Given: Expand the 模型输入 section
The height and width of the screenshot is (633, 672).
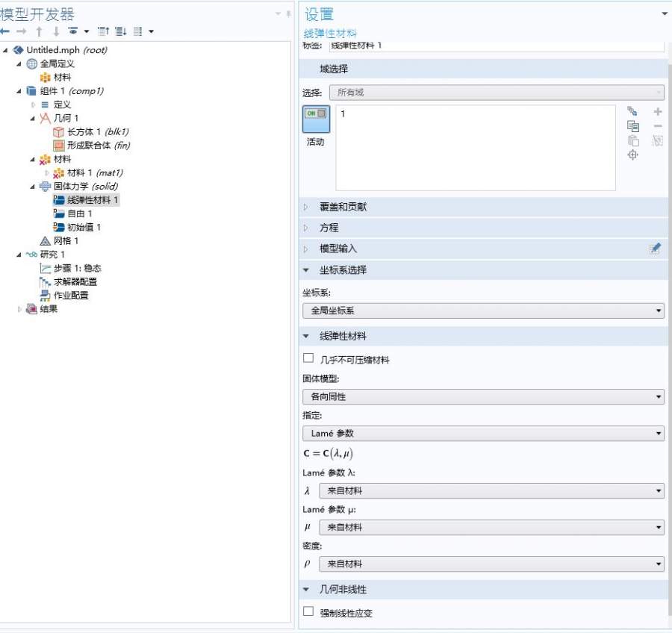Looking at the screenshot, I should tap(306, 249).
